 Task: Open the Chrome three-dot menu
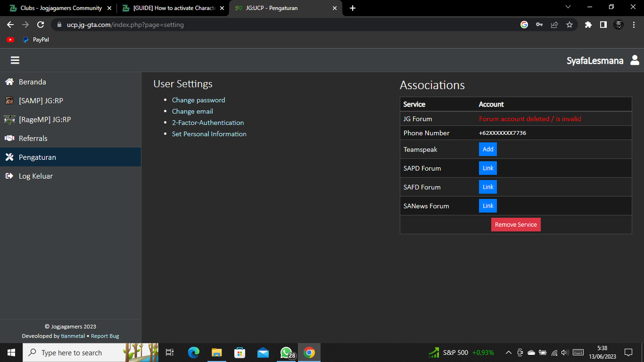(x=634, y=25)
